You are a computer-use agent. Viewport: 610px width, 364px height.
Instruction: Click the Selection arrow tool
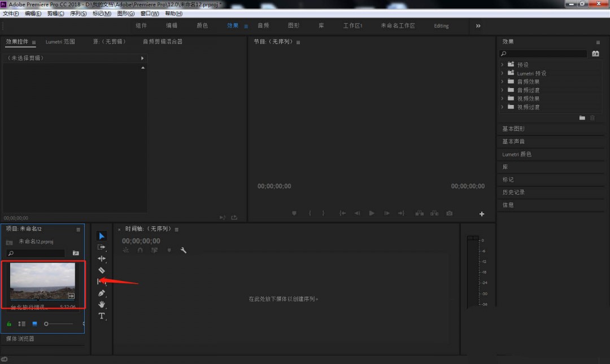[102, 236]
